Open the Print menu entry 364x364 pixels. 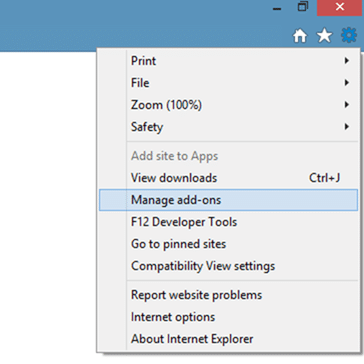[x=228, y=61]
